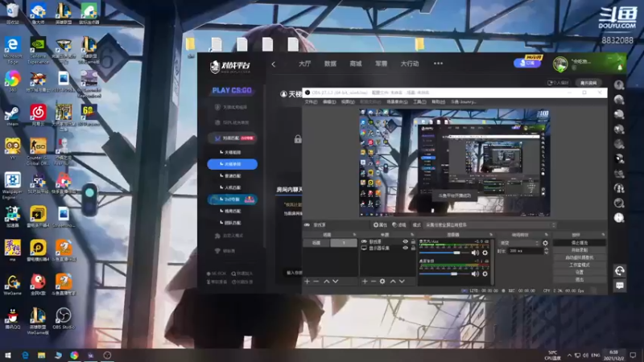
Task: Open Filters button in OBS source toolbar
Action: pyautogui.click(x=398, y=225)
